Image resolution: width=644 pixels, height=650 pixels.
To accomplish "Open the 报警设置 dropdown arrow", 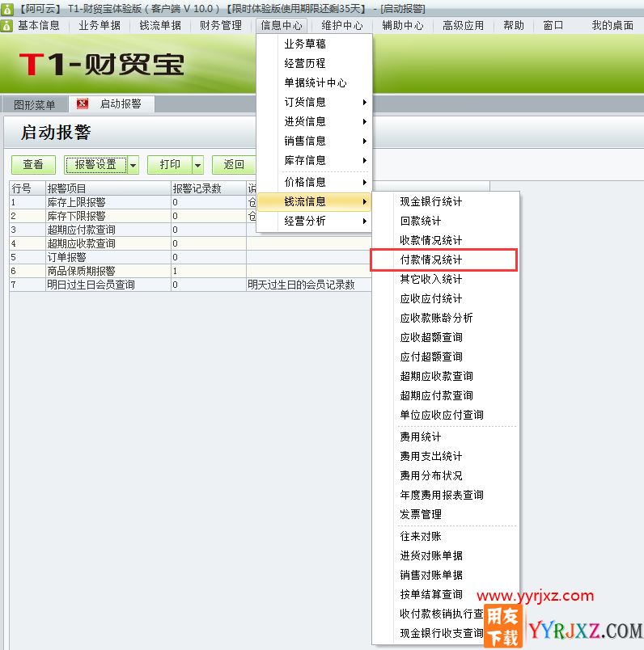I will [133, 165].
